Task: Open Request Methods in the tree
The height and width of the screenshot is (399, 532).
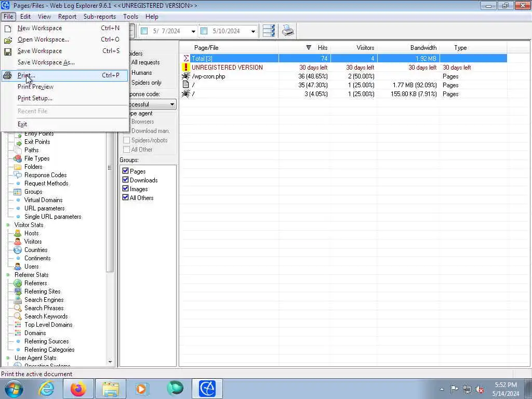Action: [46, 183]
